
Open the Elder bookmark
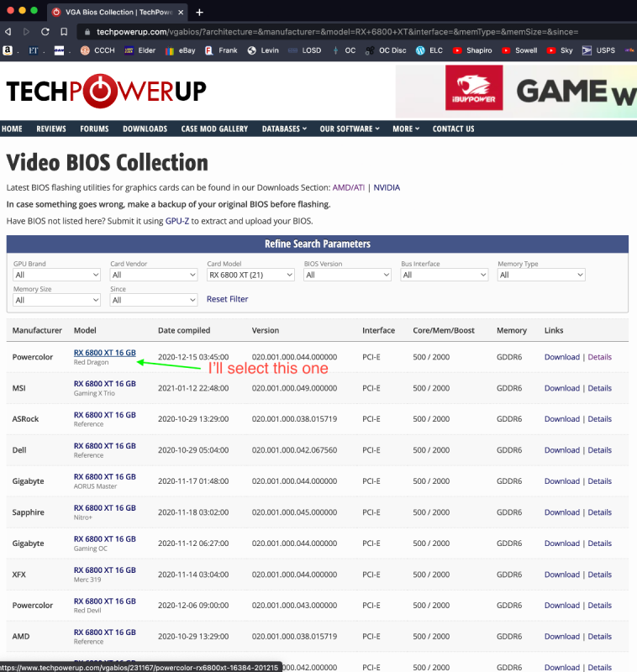[x=140, y=50]
